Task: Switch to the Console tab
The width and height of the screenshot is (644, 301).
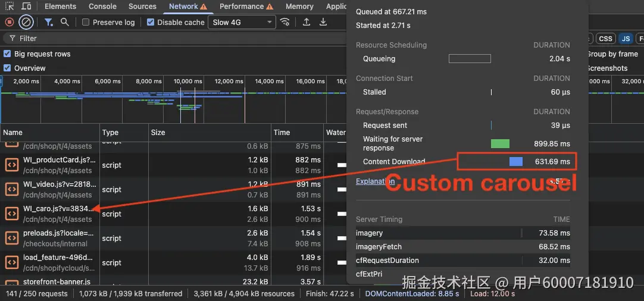Action: coord(102,7)
